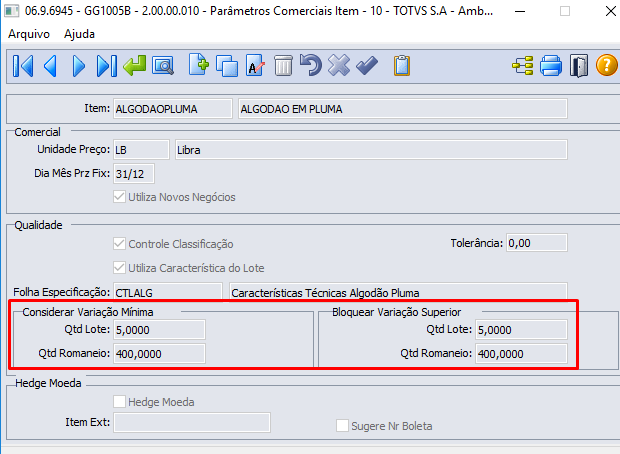Viewport: 620px width, 454px height.
Task: Open the search magnifier icon
Action: (x=163, y=66)
